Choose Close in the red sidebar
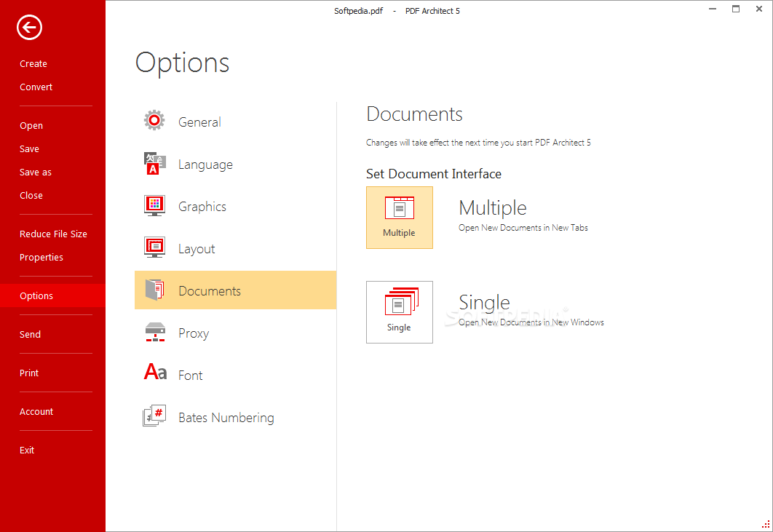This screenshot has height=532, width=773. point(31,195)
